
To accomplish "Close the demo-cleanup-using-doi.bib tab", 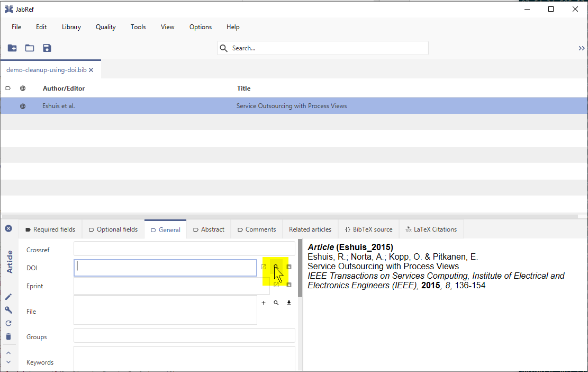I will (x=91, y=69).
